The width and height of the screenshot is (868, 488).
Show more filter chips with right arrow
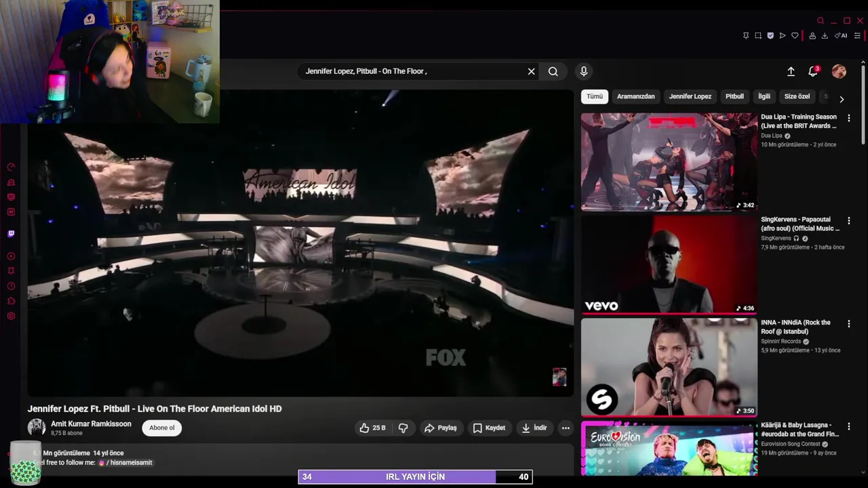(x=842, y=99)
